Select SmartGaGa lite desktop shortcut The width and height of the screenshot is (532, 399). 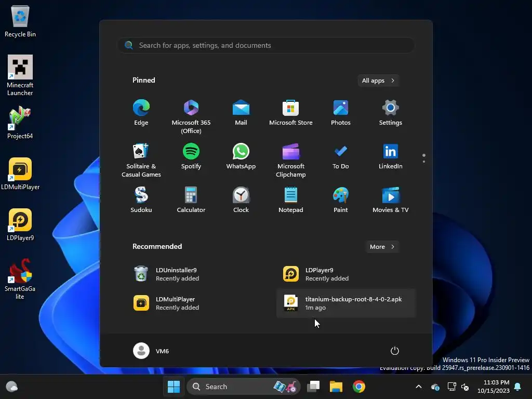click(20, 279)
